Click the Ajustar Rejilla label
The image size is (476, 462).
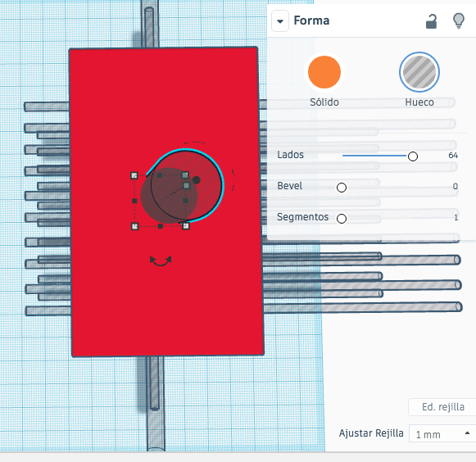[371, 433]
